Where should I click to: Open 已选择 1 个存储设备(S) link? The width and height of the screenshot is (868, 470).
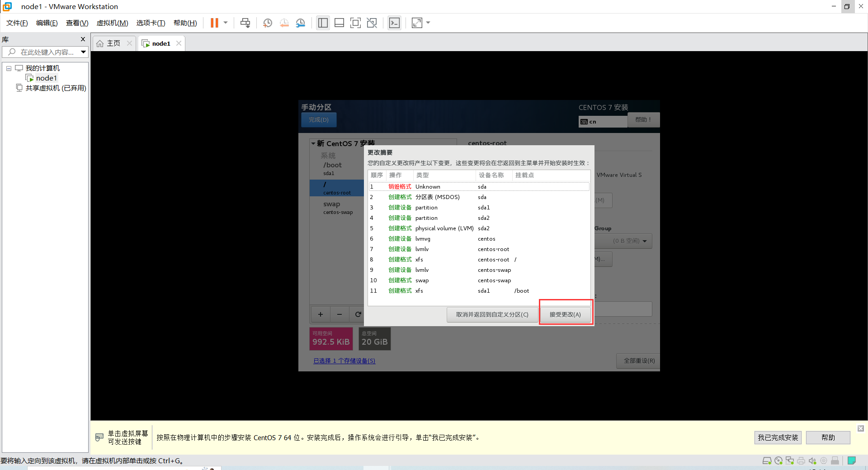tap(344, 361)
